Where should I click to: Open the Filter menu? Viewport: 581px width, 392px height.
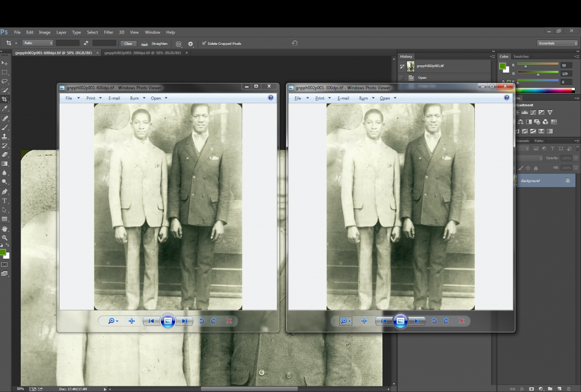point(108,32)
